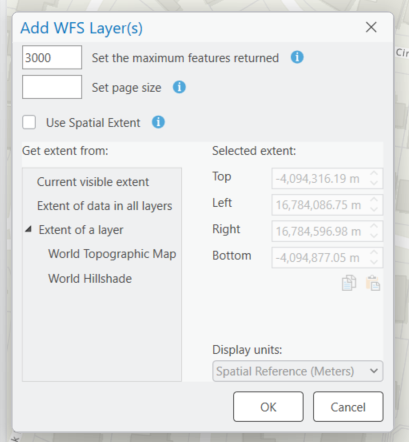Click the Set page size label
This screenshot has width=409, height=442.
point(126,88)
